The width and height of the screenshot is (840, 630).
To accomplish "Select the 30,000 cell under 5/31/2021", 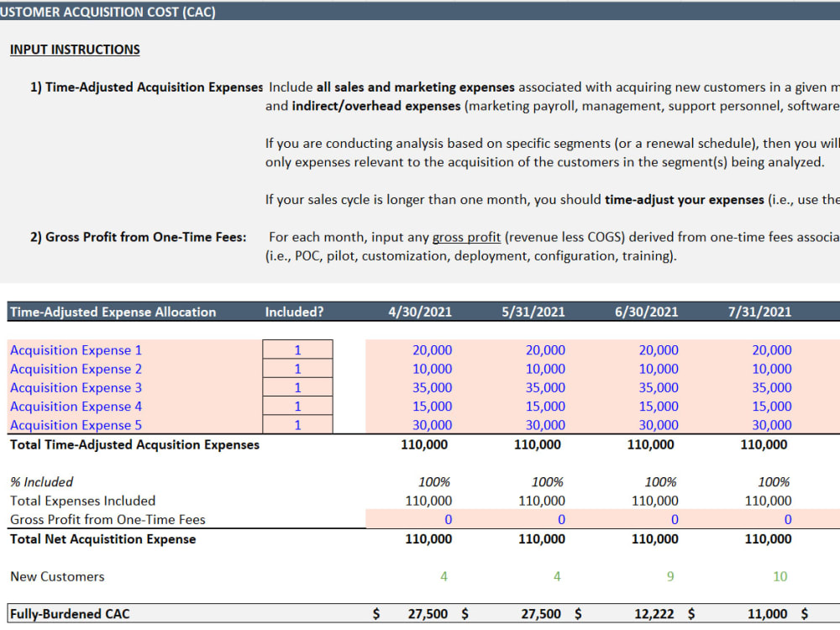I will coord(544,425).
